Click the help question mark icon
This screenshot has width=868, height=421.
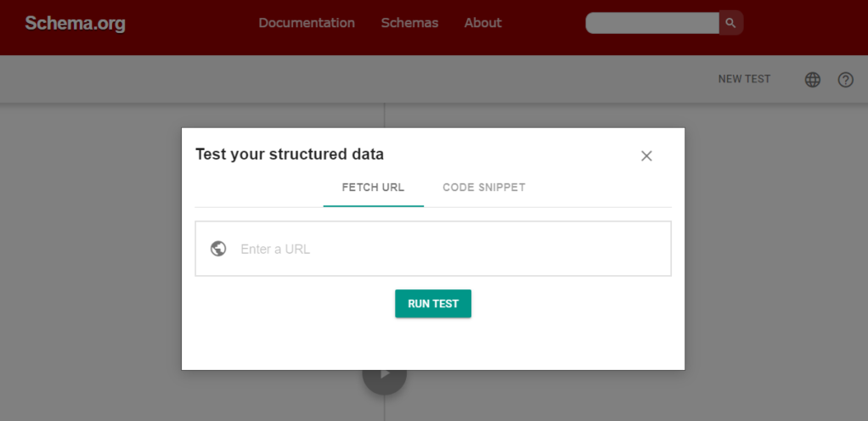[845, 80]
